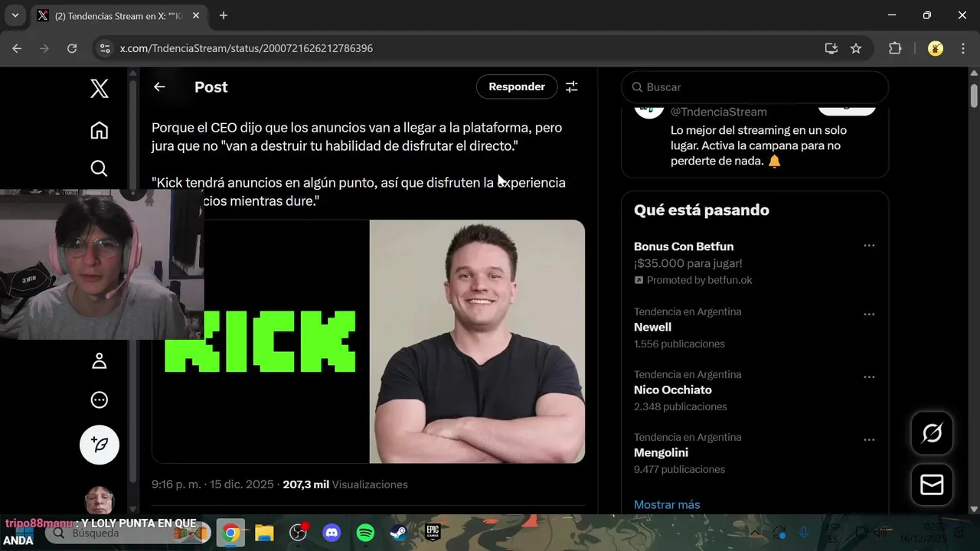Open the More options circle icon in sidebar
Image resolution: width=980 pixels, height=551 pixels.
100,400
